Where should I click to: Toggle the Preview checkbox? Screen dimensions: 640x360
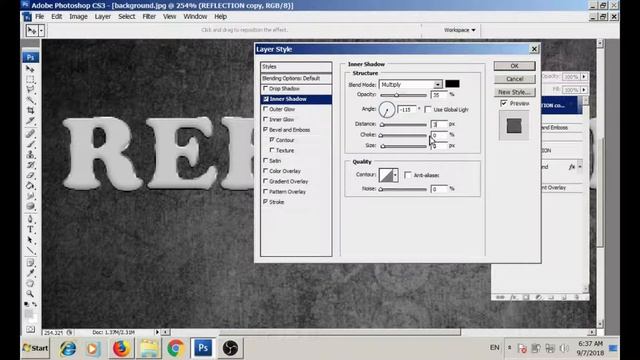pos(504,103)
